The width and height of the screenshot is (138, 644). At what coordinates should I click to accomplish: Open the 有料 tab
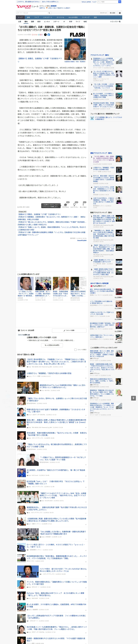pos(95,17)
